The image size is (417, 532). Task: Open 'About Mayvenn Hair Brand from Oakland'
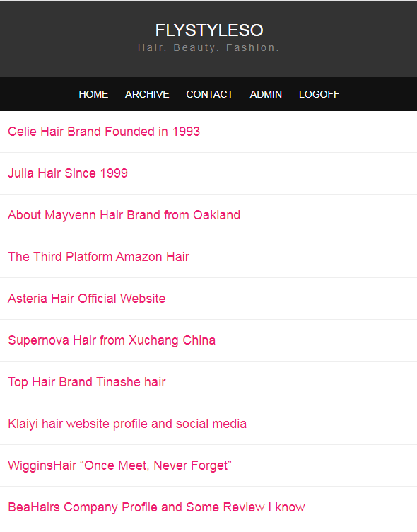pyautogui.click(x=124, y=215)
